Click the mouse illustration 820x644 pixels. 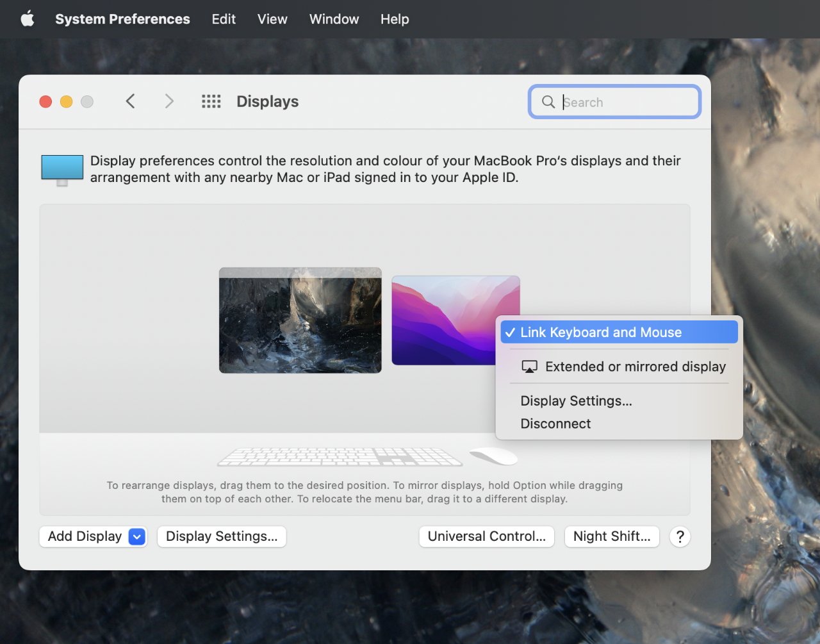tap(493, 456)
